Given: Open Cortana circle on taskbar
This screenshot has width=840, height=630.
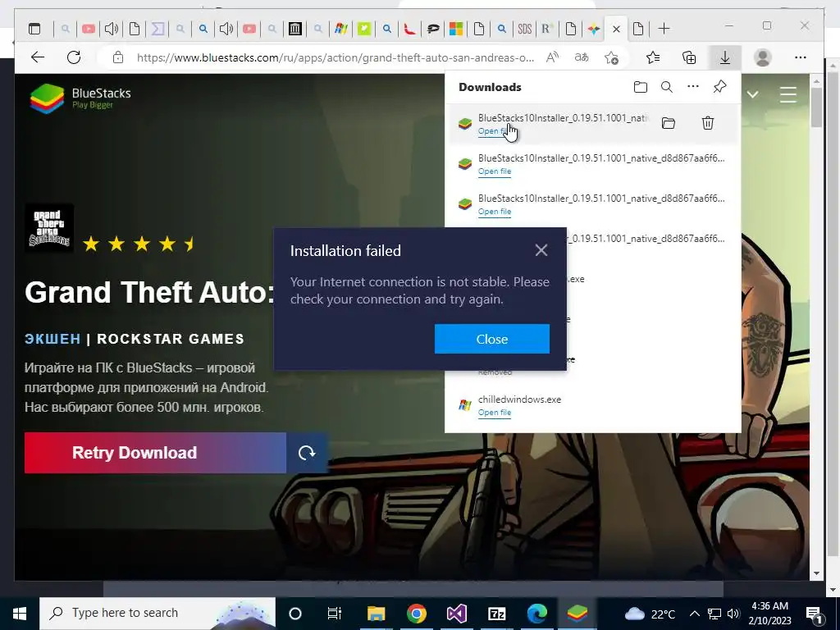Looking at the screenshot, I should [x=295, y=614].
